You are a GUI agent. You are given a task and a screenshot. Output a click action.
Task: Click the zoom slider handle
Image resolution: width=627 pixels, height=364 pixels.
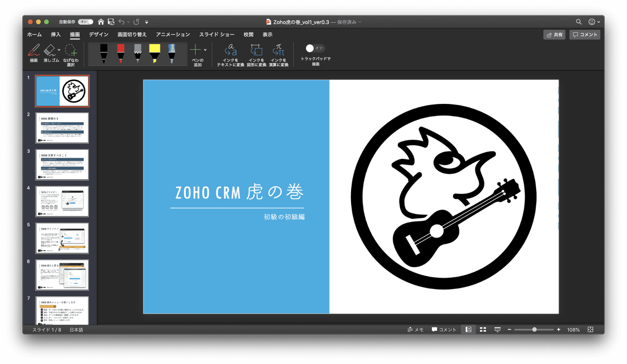[x=534, y=330]
